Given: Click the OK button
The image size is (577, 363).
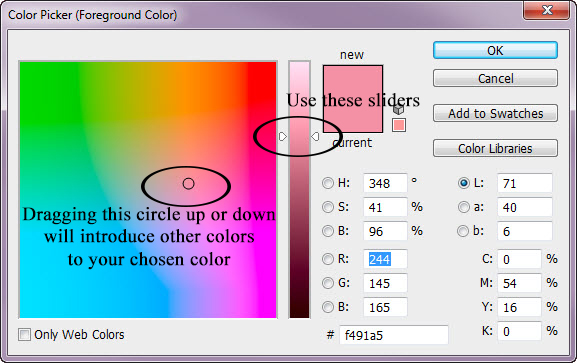Looking at the screenshot, I should tap(495, 50).
